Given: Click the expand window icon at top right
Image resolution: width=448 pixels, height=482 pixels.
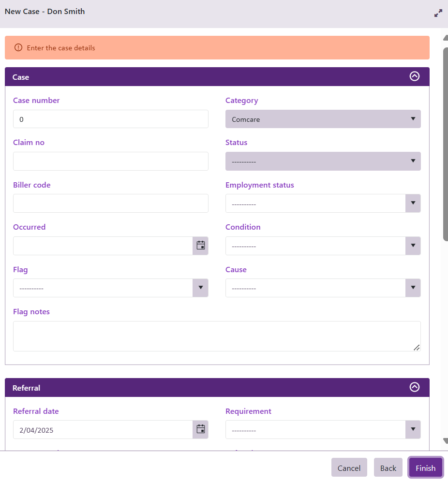Looking at the screenshot, I should coord(438,14).
